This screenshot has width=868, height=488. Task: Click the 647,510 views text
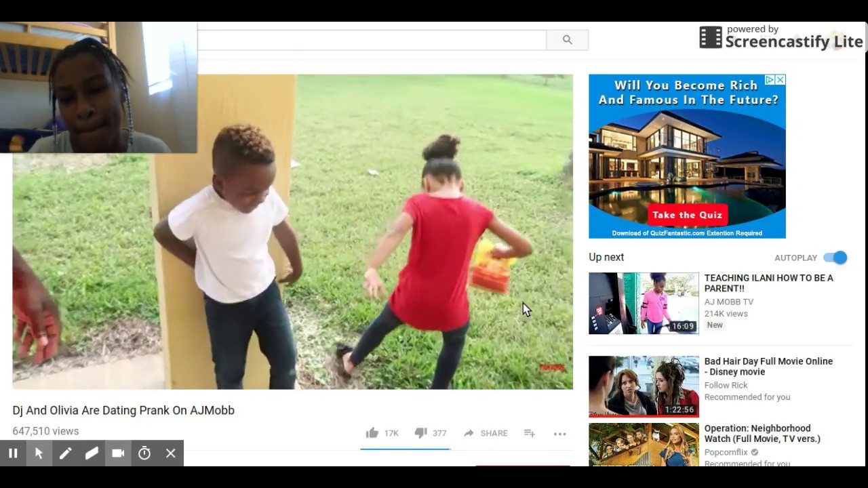(x=45, y=431)
